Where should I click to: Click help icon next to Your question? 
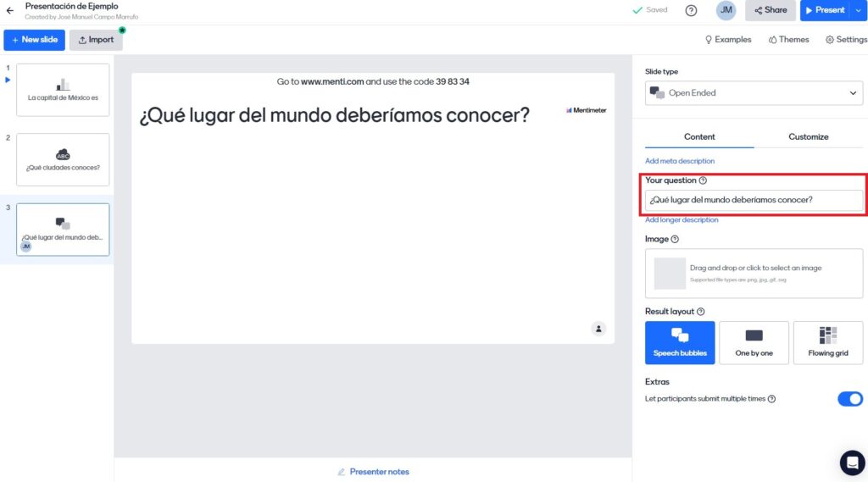coord(704,180)
